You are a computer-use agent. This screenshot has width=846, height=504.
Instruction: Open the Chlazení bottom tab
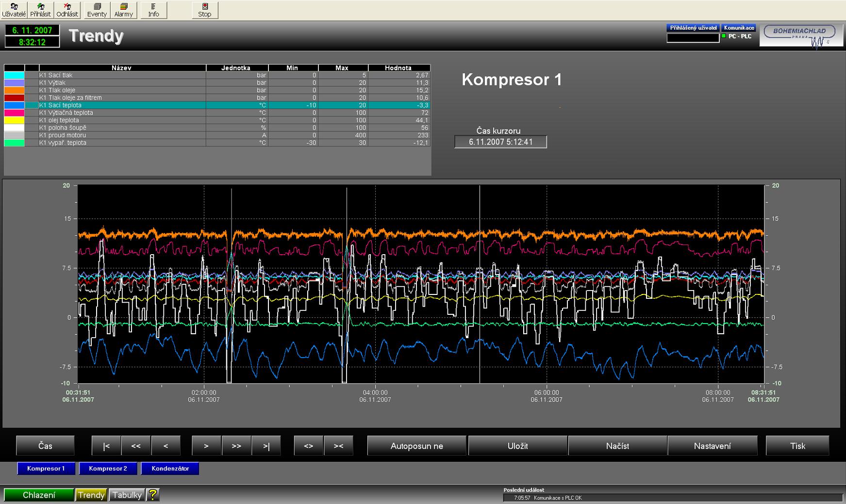coord(39,495)
